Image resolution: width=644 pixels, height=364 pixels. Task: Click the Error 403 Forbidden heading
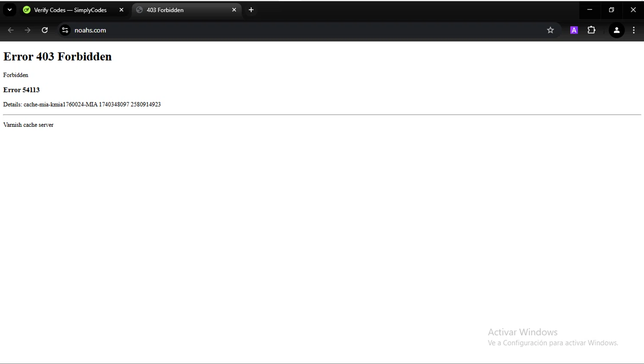pyautogui.click(x=58, y=57)
